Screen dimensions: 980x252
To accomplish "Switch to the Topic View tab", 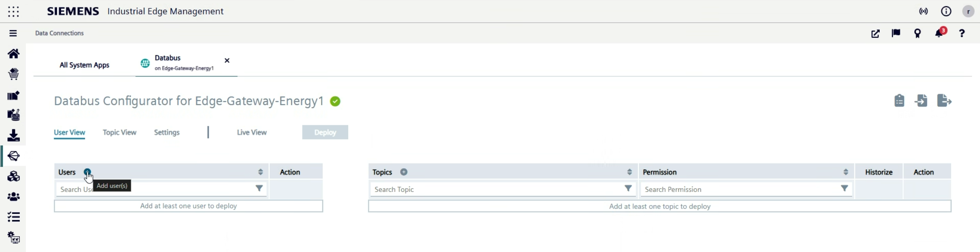I will point(120,132).
